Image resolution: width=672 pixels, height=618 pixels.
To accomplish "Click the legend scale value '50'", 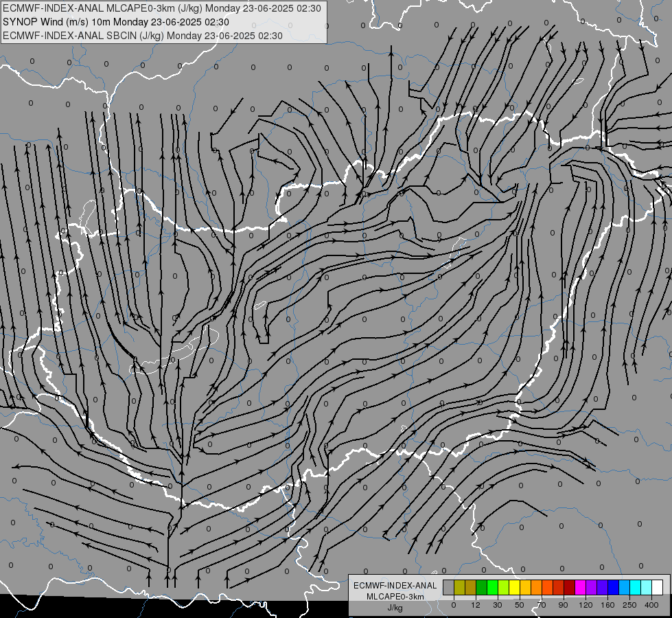I will click(x=520, y=605).
